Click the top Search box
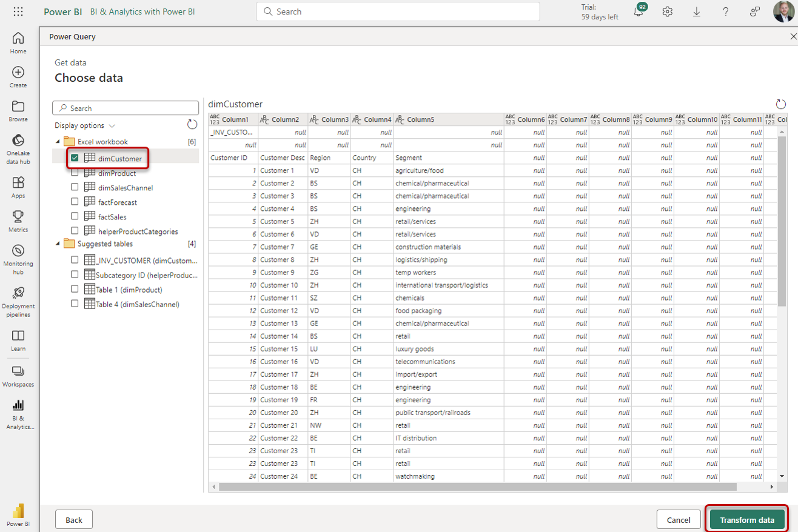Screen dimensions: 798x532 coord(398,12)
